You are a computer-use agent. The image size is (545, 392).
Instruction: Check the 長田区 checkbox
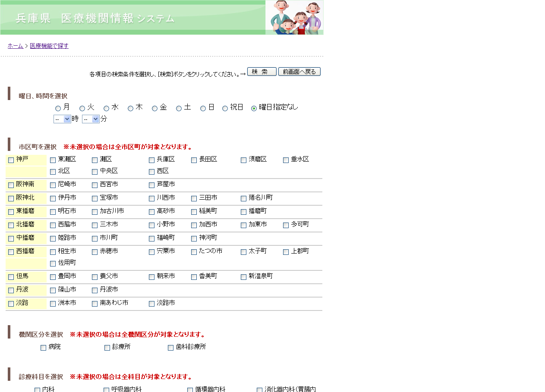click(194, 160)
